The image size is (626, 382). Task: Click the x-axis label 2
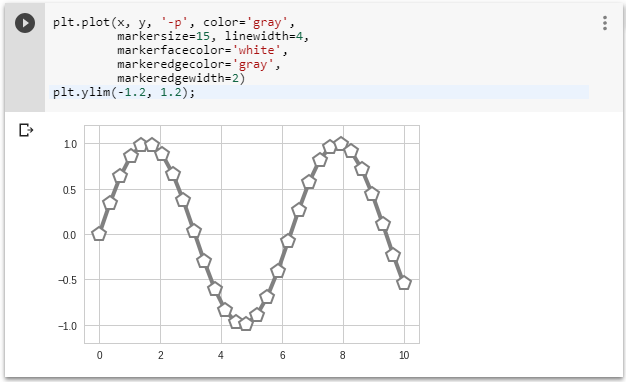click(x=160, y=355)
